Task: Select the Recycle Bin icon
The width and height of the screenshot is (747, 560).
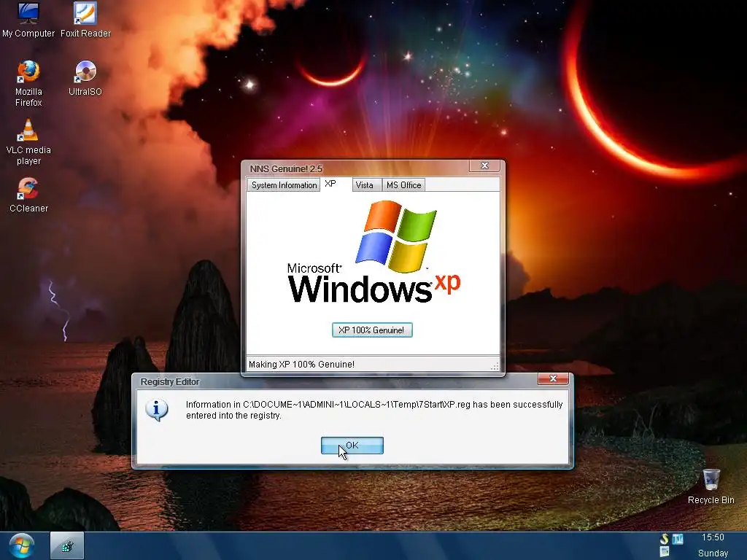Action: pyautogui.click(x=711, y=486)
